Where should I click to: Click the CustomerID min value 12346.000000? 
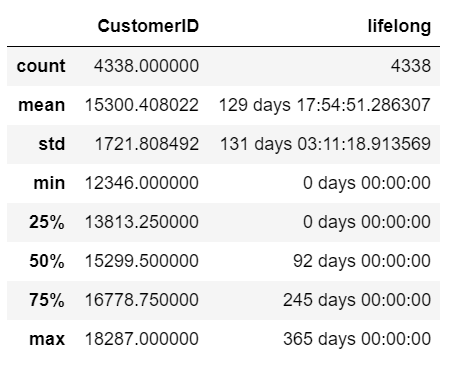(142, 183)
